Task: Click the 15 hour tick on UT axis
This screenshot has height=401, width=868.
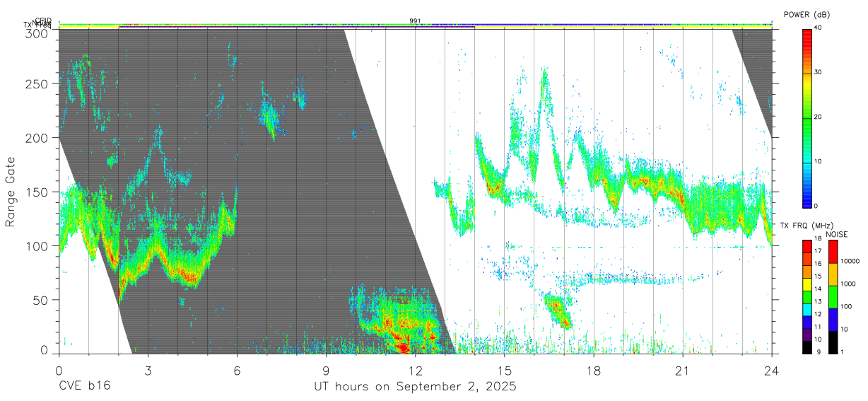Action: point(504,371)
